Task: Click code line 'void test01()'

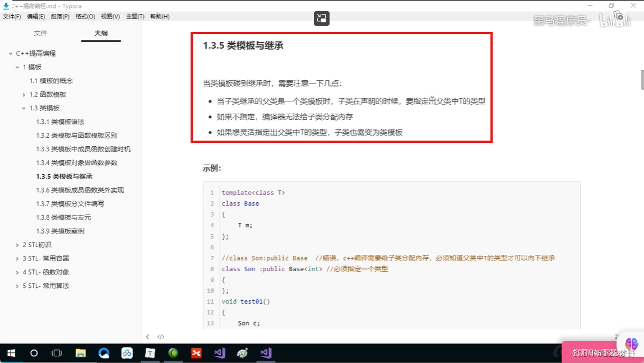Action: [x=246, y=301]
